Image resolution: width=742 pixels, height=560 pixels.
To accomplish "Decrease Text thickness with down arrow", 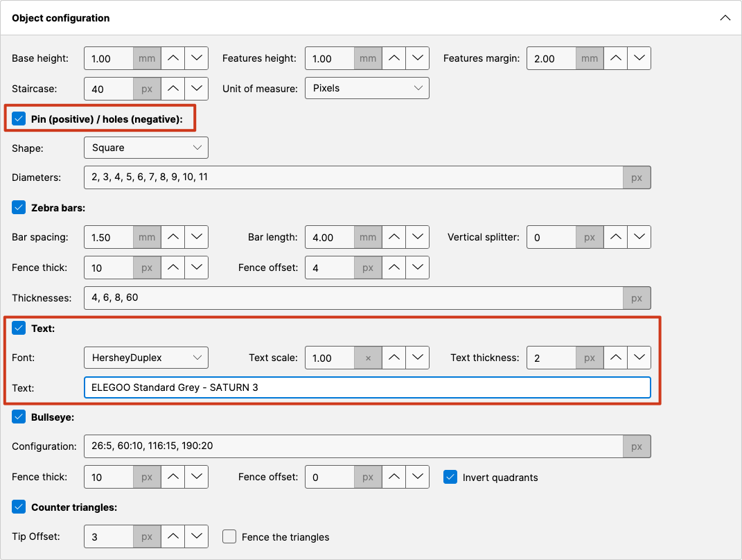I will click(639, 358).
